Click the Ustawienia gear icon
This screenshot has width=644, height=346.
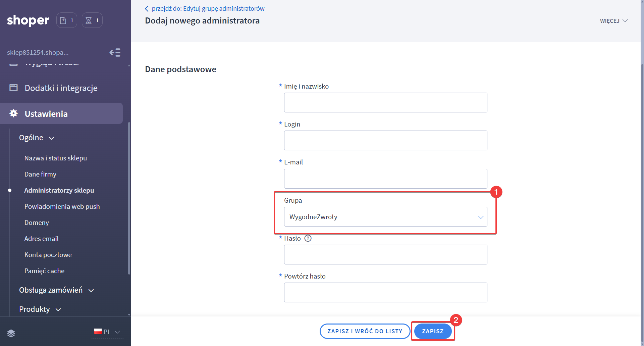point(13,113)
